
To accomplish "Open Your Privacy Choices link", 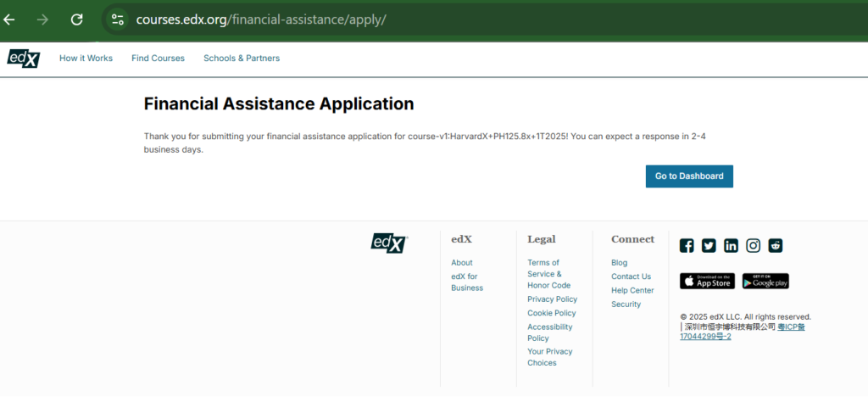I will click(x=549, y=357).
